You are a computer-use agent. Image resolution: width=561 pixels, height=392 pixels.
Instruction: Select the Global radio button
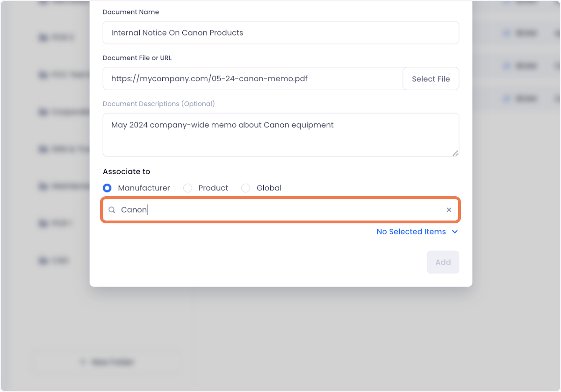click(245, 188)
